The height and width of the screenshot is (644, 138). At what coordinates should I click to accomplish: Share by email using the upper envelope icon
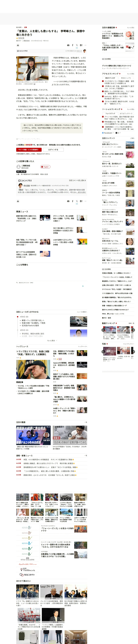click(68, 45)
